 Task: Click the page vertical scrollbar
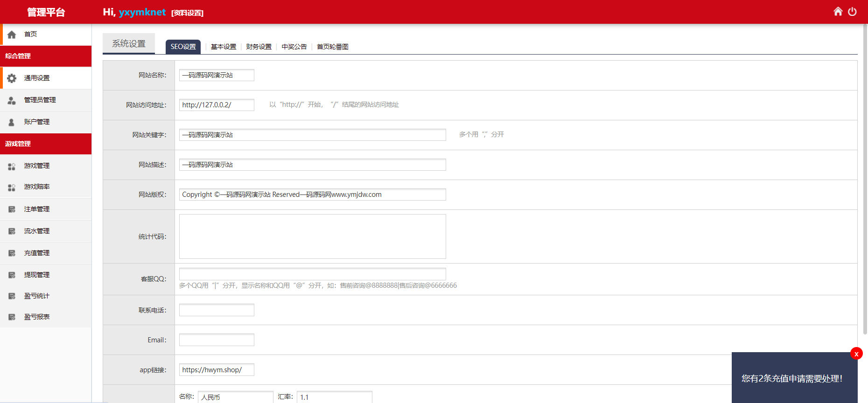click(865, 179)
